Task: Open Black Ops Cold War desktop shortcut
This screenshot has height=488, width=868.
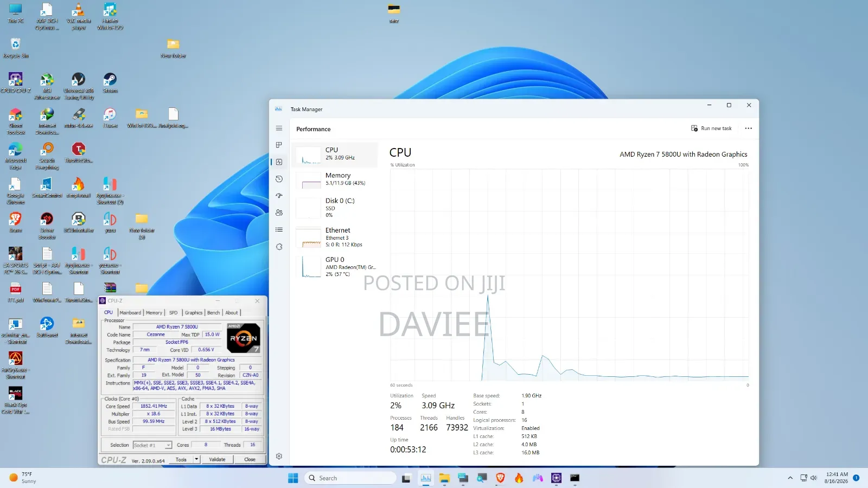Action: tap(15, 400)
